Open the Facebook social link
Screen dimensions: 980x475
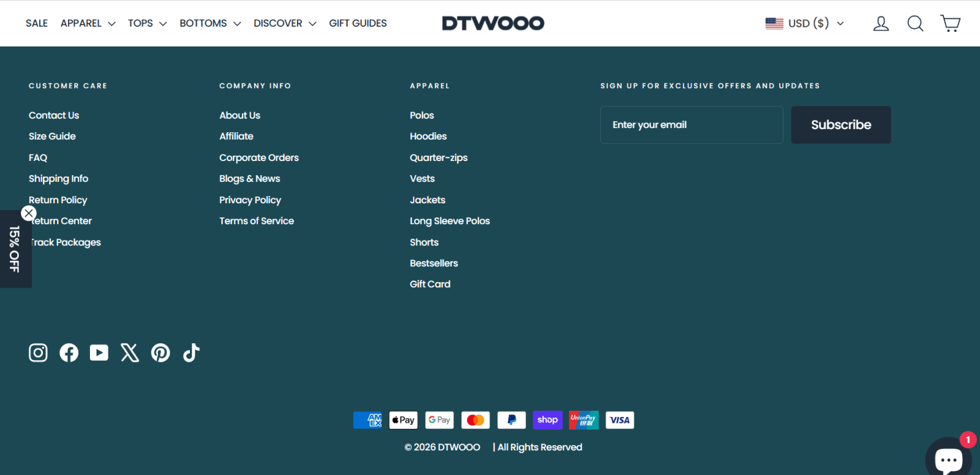pyautogui.click(x=69, y=353)
